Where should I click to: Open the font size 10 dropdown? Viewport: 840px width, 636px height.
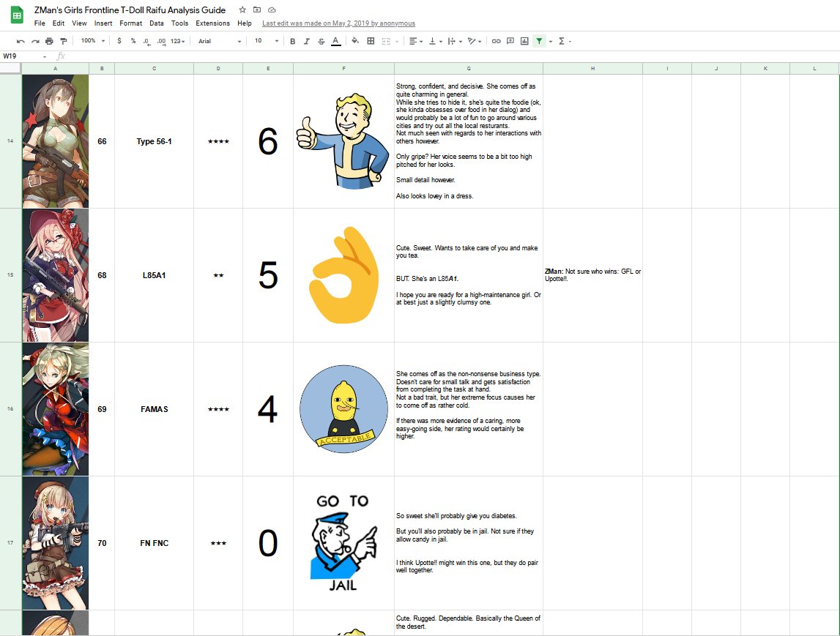[x=267, y=41]
